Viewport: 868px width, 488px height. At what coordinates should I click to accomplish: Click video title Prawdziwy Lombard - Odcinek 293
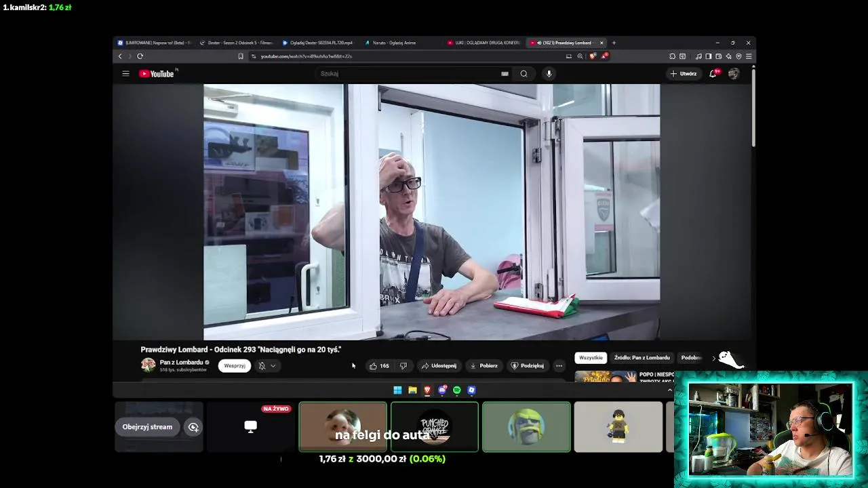(241, 350)
